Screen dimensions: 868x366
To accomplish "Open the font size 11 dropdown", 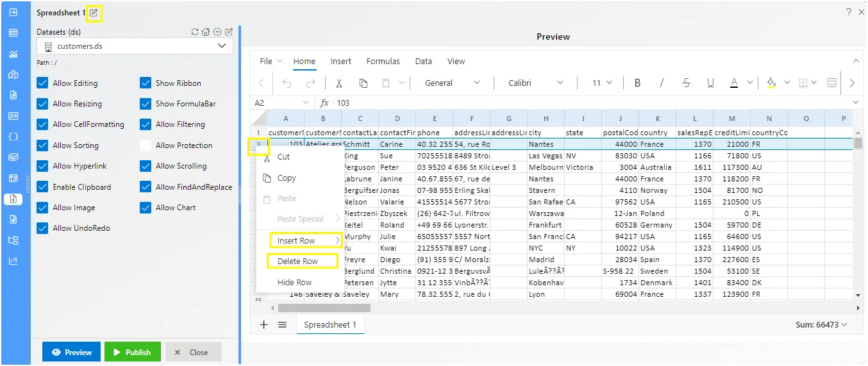I will click(602, 83).
